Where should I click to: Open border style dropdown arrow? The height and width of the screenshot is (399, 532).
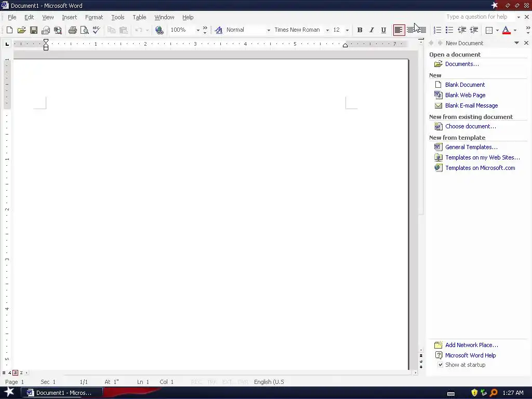497,30
